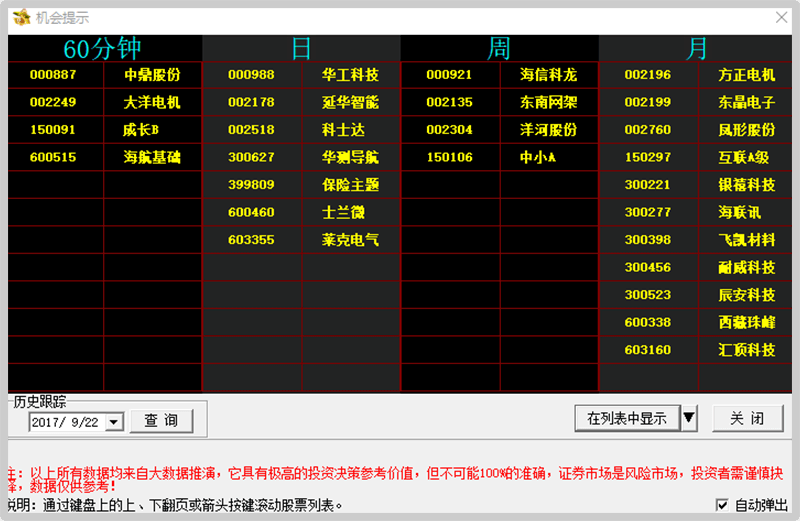The height and width of the screenshot is (521, 800).
Task: Select stock name 华工科技
Action: point(351,75)
